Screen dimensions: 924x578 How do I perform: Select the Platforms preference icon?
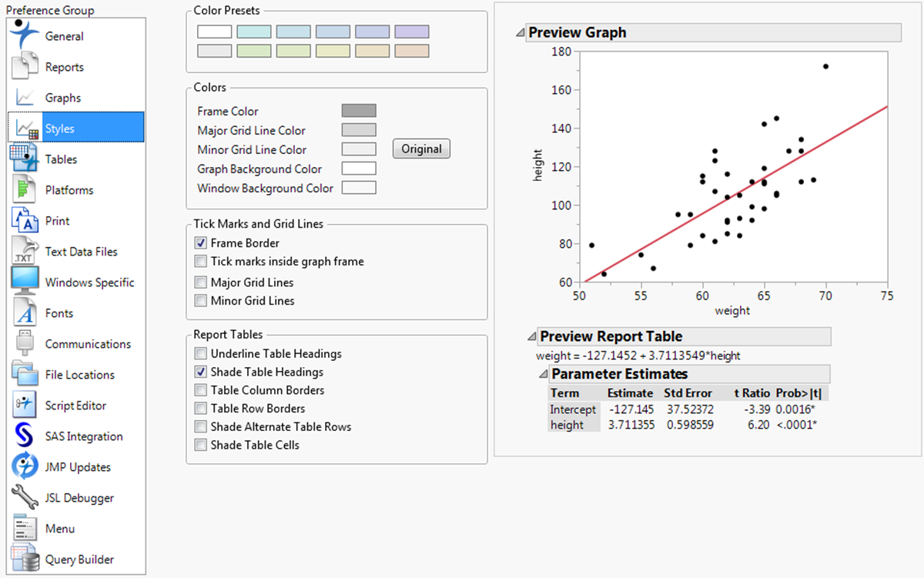pos(25,190)
